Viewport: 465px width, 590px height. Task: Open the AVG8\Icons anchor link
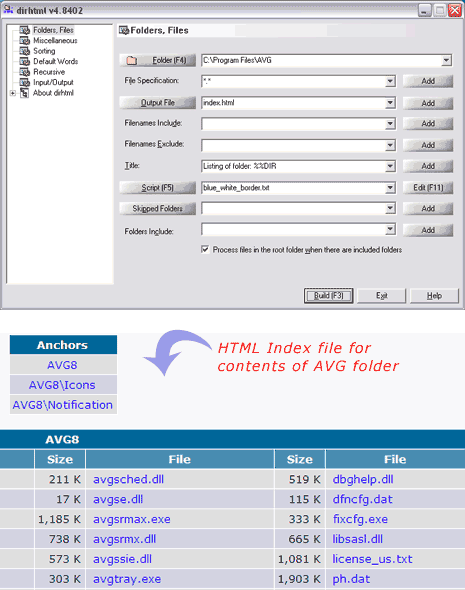62,385
